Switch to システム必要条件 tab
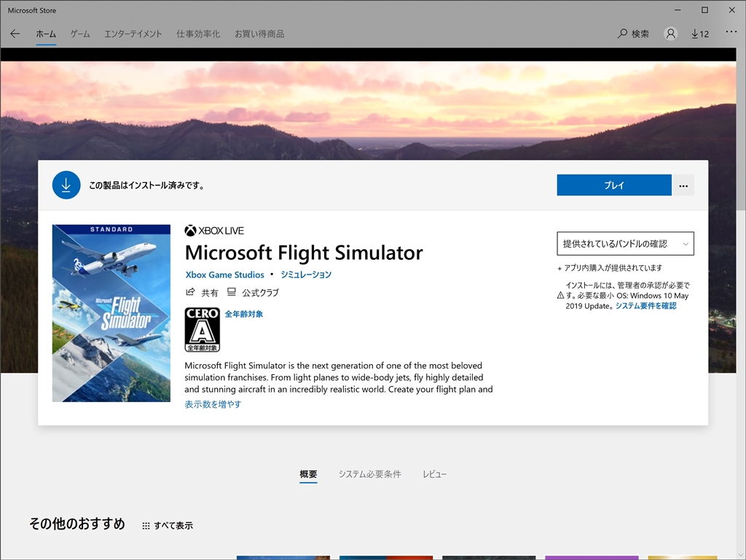This screenshot has height=560, width=746. coord(369,474)
